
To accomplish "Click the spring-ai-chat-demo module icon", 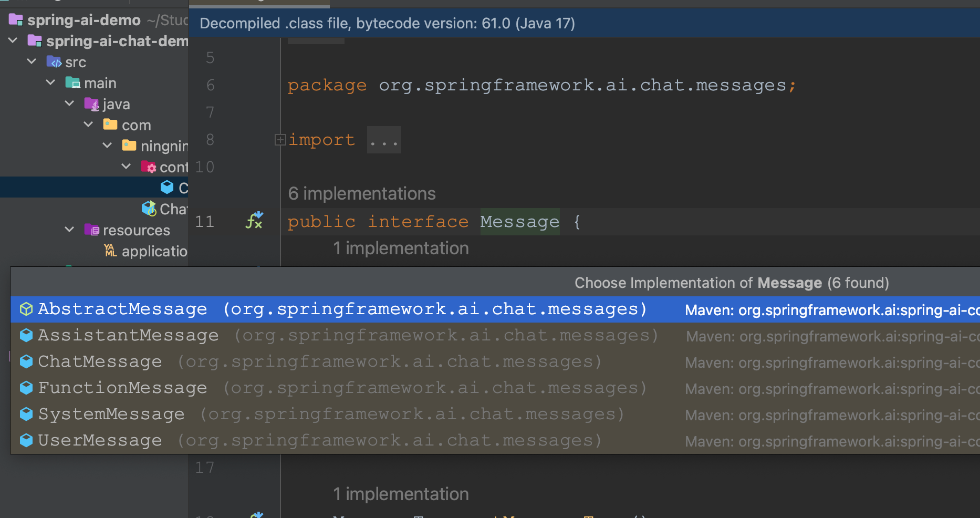I will point(35,40).
